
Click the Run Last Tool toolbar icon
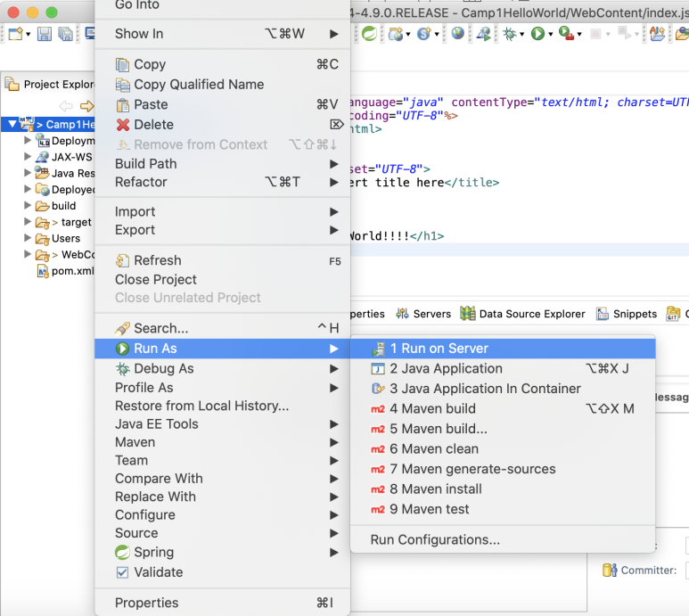point(566,33)
